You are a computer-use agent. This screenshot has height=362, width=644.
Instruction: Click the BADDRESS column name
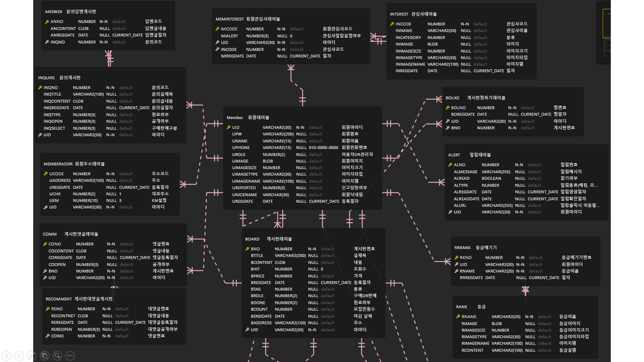(x=261, y=323)
